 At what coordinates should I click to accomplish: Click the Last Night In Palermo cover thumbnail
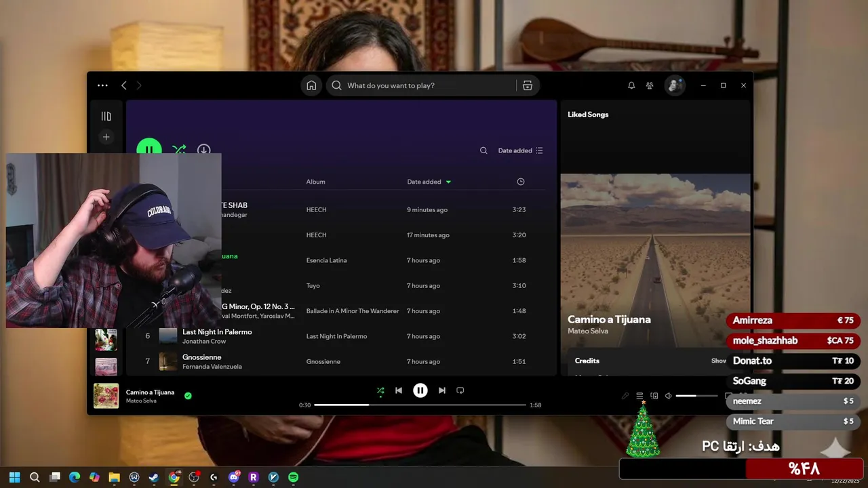(x=168, y=336)
